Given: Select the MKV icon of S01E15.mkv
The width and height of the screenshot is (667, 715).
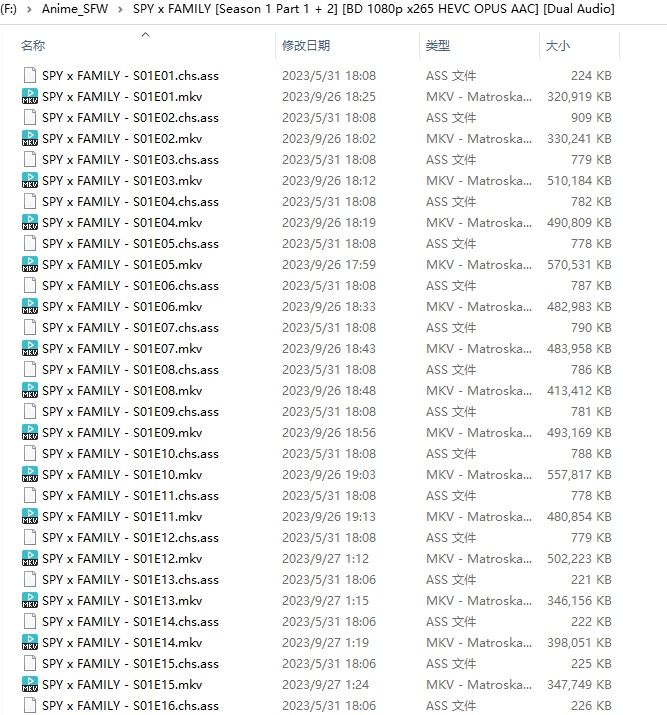Looking at the screenshot, I should 29,685.
